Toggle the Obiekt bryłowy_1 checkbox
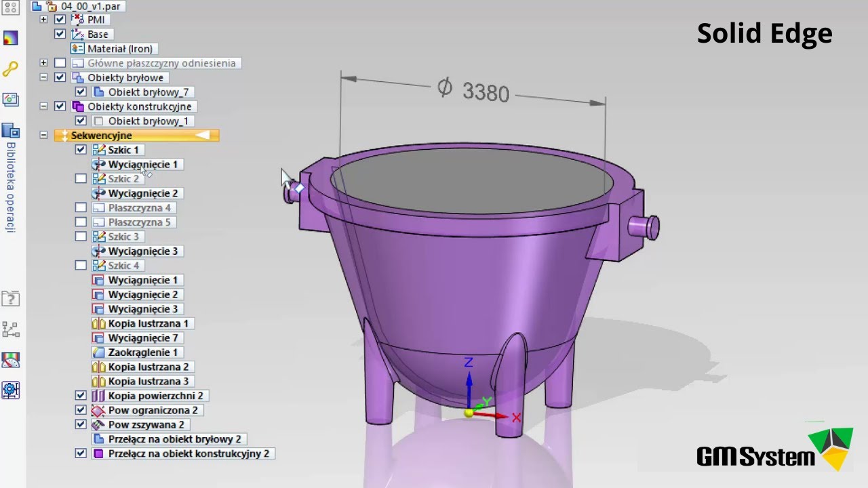Viewport: 868px width, 488px height. 81,121
